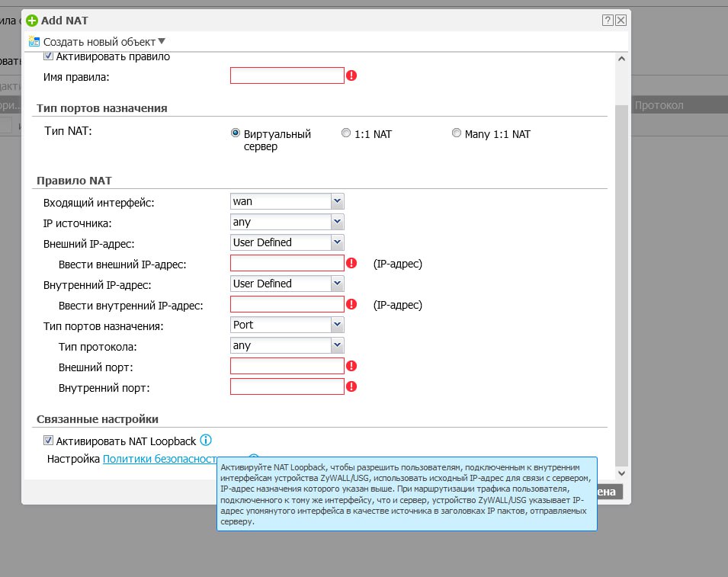Click the Создать новый объект icon
The width and height of the screenshot is (728, 577).
[x=34, y=41]
